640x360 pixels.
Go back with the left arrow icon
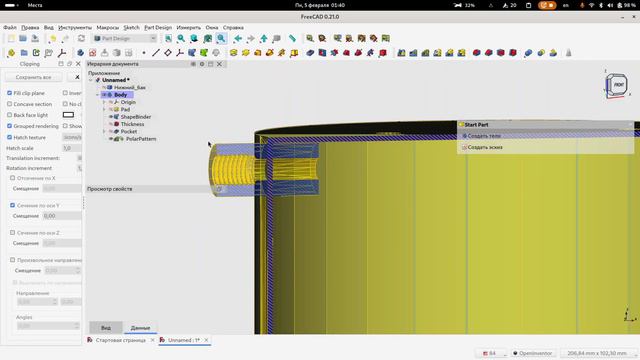[238, 38]
